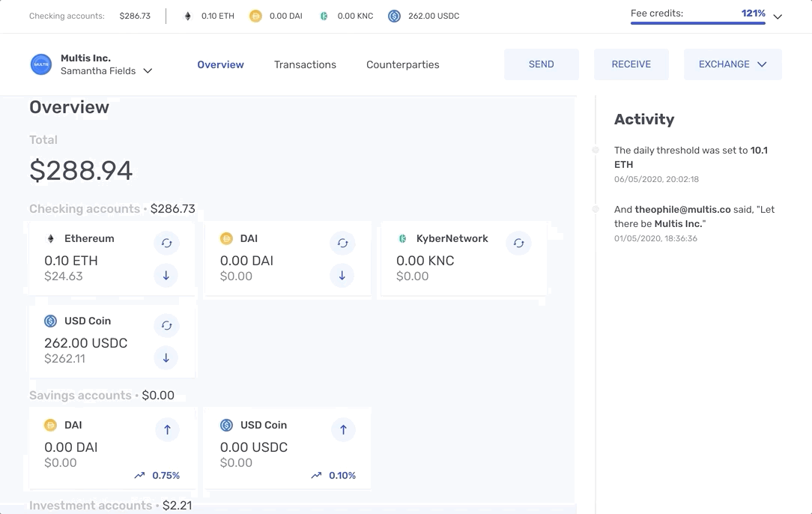
Task: Click the USD Coin logo on checking card
Action: click(x=50, y=321)
